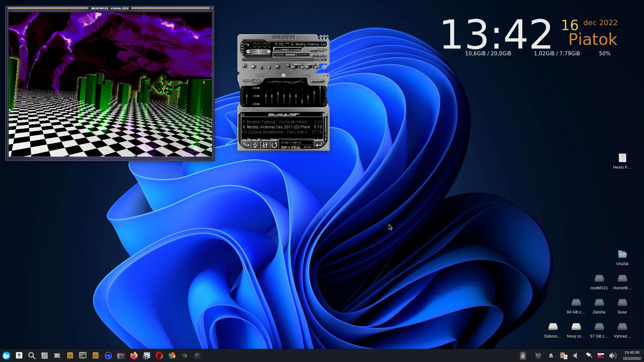Toggle the equalizer ON switch
Screen dimensions: 644x362
click(247, 81)
